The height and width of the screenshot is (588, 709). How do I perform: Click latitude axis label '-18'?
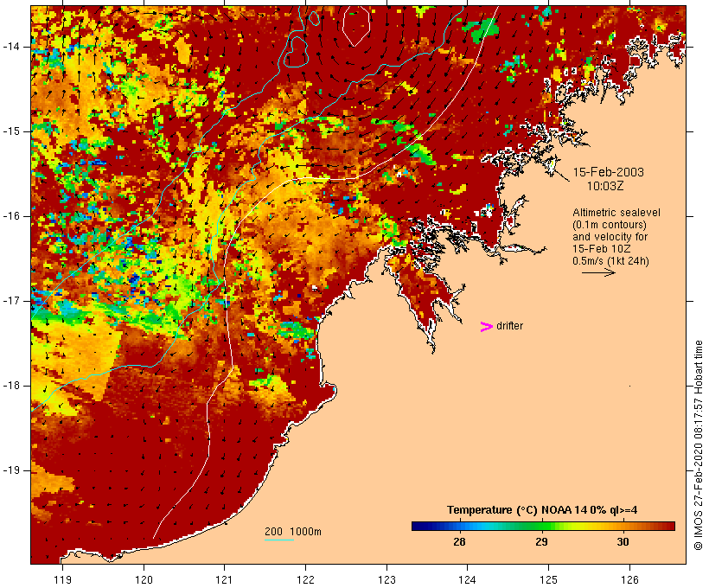pyautogui.click(x=11, y=386)
